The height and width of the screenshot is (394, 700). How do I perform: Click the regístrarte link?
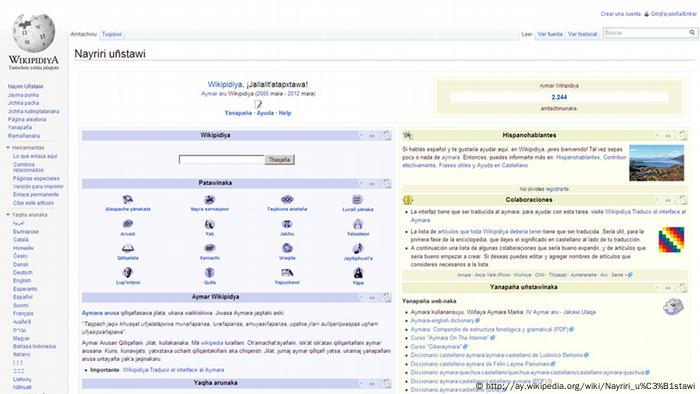(557, 189)
